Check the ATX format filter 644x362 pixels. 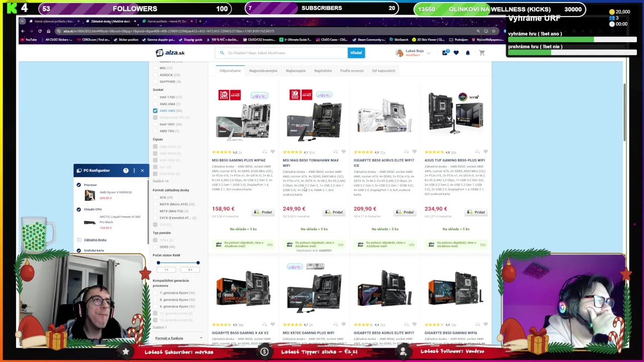point(155,198)
